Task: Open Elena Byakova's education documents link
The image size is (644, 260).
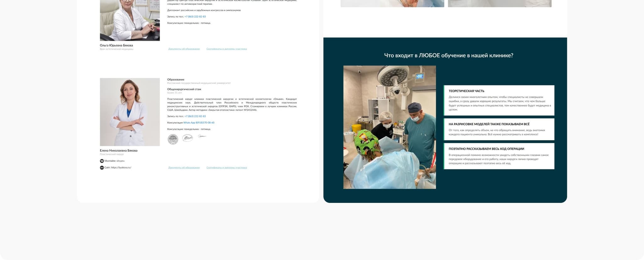Action: (184, 168)
